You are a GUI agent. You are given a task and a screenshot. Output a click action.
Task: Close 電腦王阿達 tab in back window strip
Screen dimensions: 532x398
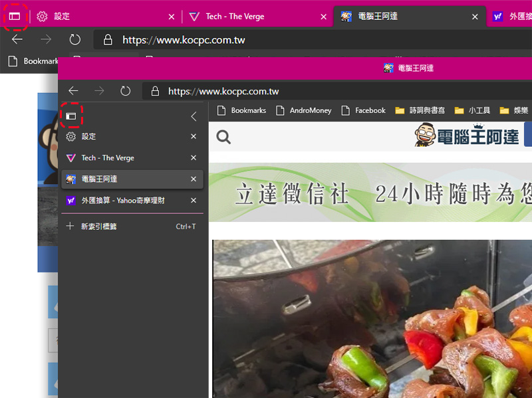475,17
